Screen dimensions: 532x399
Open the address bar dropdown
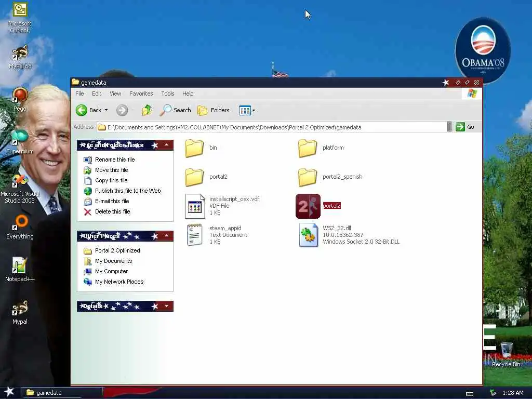[x=449, y=127]
